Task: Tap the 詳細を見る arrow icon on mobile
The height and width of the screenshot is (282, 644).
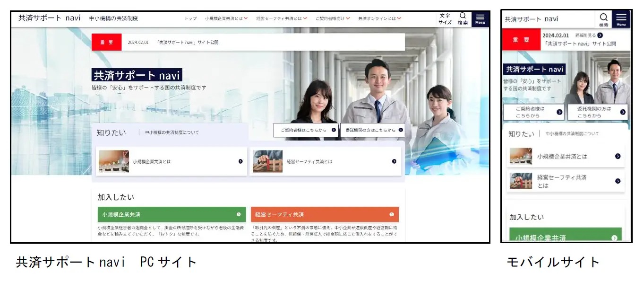Action: point(600,35)
